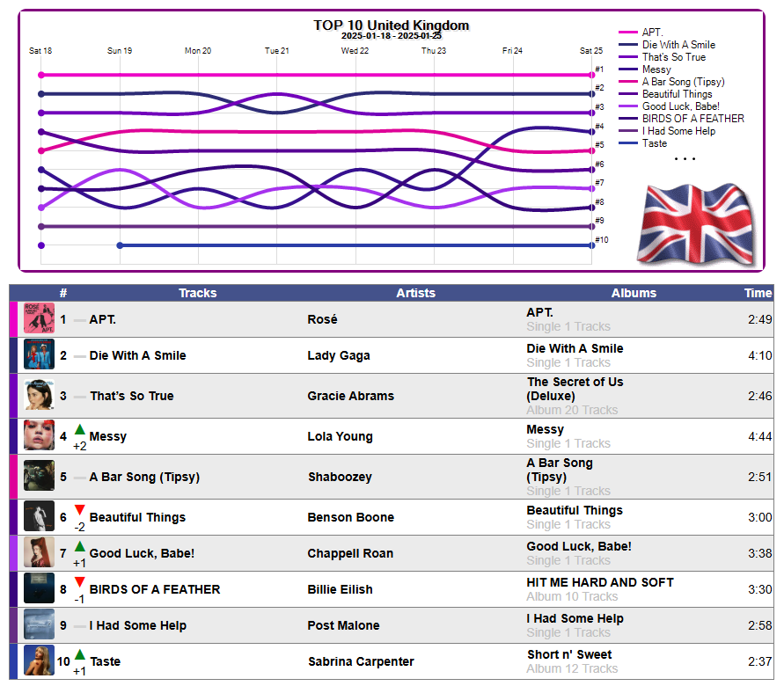Expand the legend ellipsis for more tracks
This screenshot has height=686, width=784.
(685, 159)
